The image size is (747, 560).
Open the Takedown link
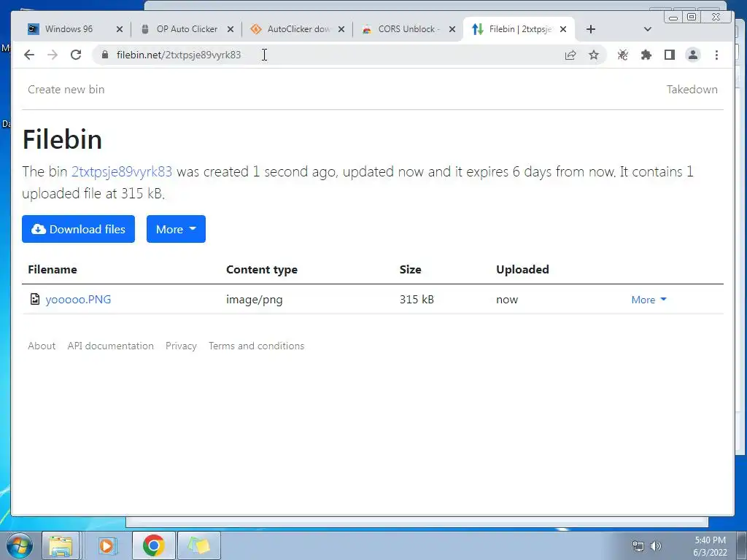coord(692,90)
